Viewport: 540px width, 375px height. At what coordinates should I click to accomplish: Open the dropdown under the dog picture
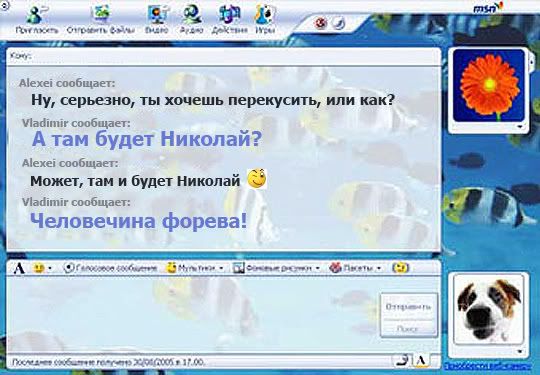pos(520,351)
